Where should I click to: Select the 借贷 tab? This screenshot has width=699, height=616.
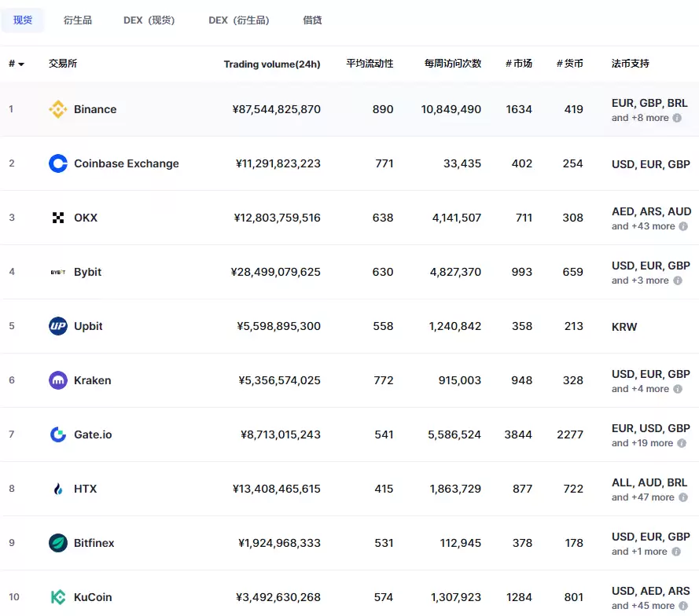[312, 20]
